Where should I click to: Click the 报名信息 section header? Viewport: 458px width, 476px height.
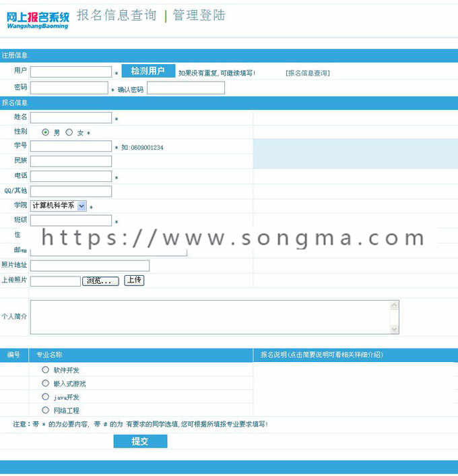pos(15,102)
